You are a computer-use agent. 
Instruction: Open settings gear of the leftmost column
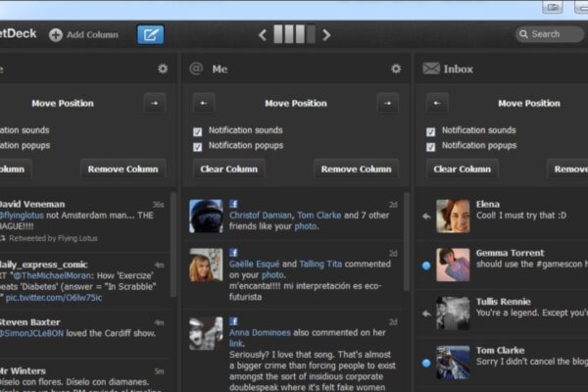(163, 69)
